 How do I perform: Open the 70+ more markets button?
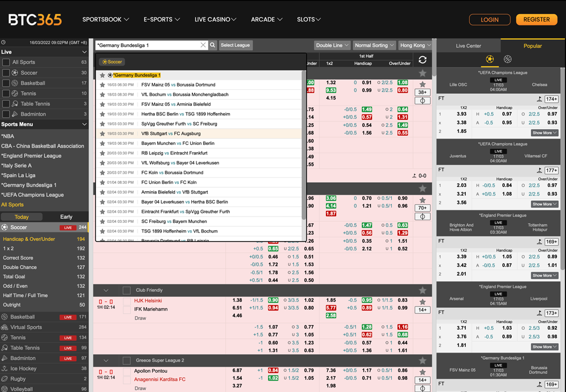pyautogui.click(x=422, y=208)
